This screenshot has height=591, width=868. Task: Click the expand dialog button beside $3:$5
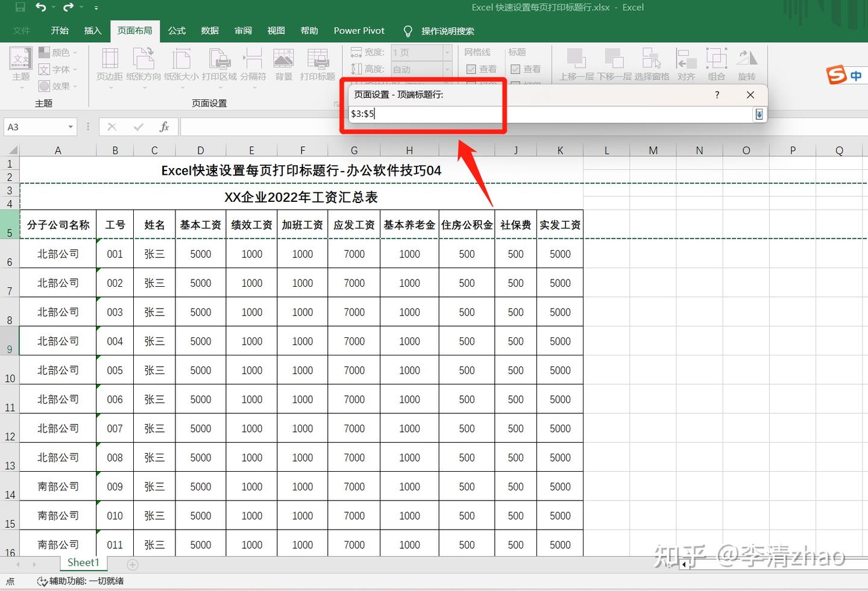[x=759, y=114]
